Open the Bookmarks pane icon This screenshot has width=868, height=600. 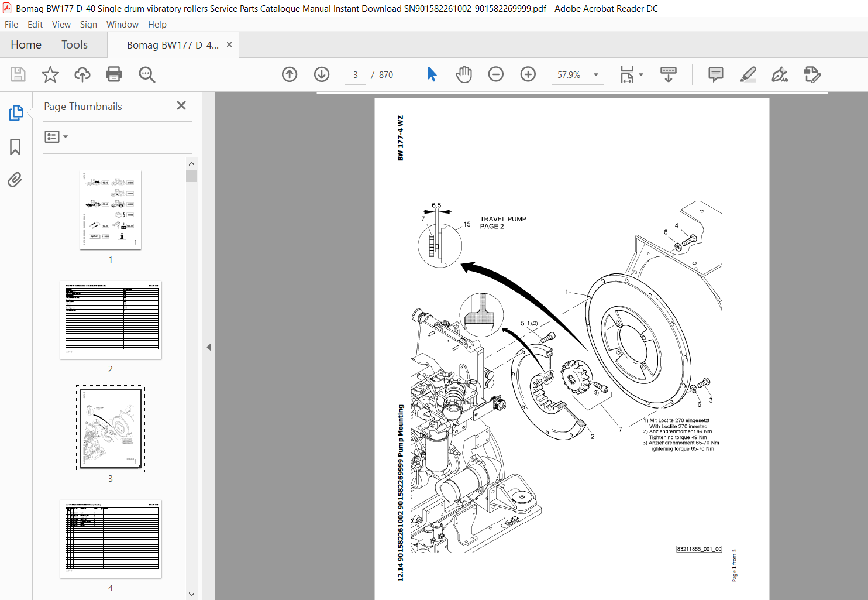(16, 146)
